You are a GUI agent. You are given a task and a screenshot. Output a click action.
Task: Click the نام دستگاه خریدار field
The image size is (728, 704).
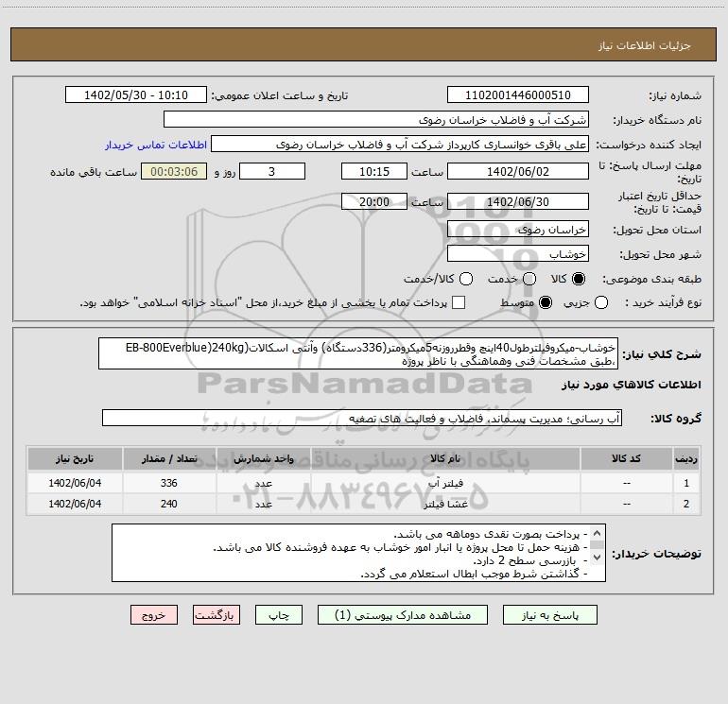[x=376, y=119]
